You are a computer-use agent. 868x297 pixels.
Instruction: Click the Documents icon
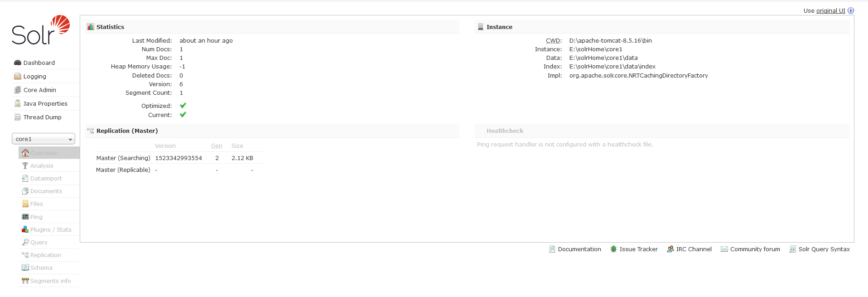pos(25,191)
